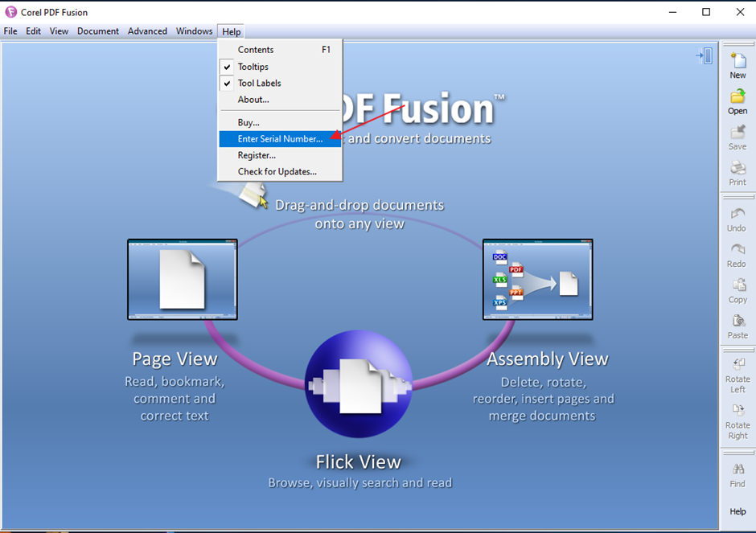Open the Advanced menu dropdown

point(148,31)
